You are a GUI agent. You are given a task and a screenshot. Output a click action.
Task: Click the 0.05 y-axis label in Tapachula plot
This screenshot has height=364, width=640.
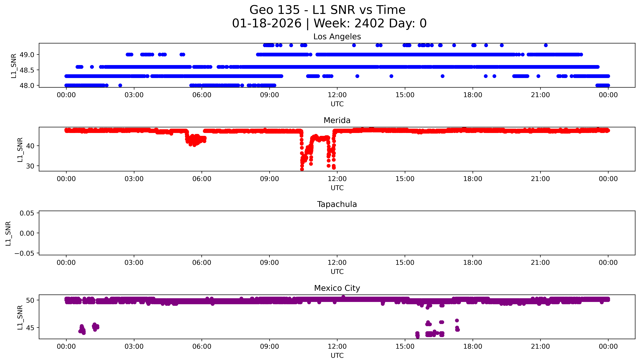(27, 213)
